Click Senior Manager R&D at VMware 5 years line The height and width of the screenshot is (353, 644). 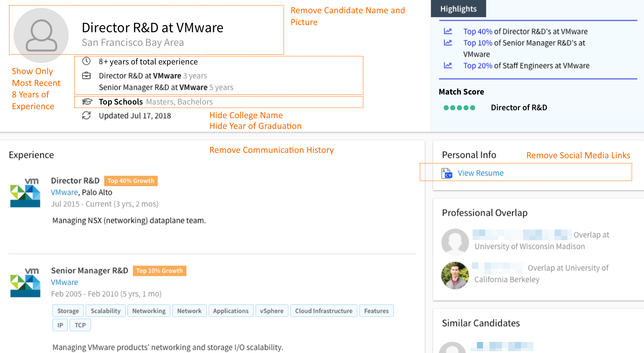[x=166, y=87]
